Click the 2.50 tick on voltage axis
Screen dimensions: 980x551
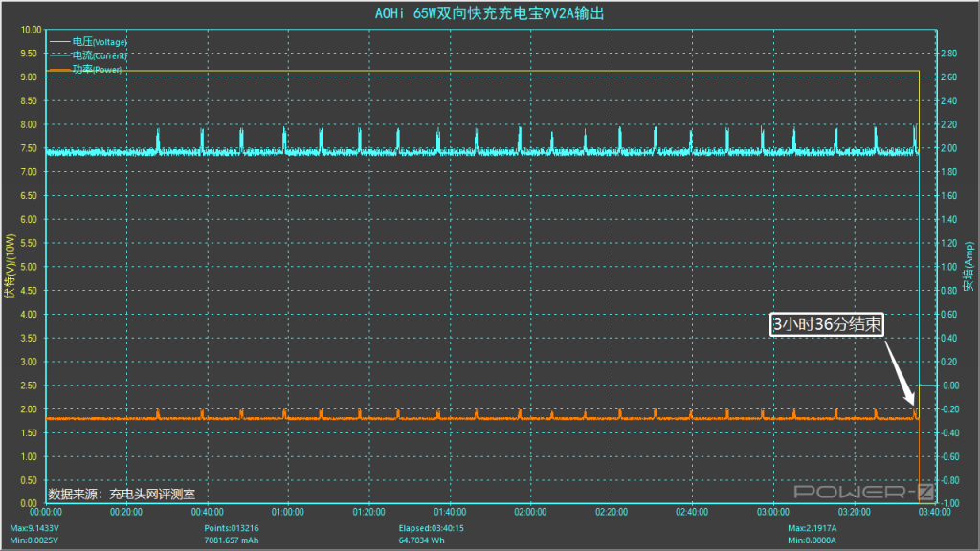pyautogui.click(x=29, y=386)
